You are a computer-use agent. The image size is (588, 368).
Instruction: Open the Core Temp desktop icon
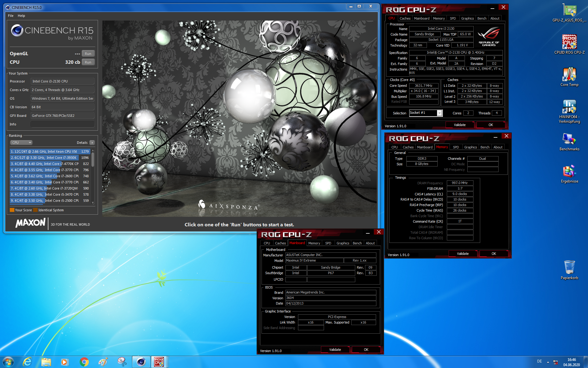click(569, 77)
